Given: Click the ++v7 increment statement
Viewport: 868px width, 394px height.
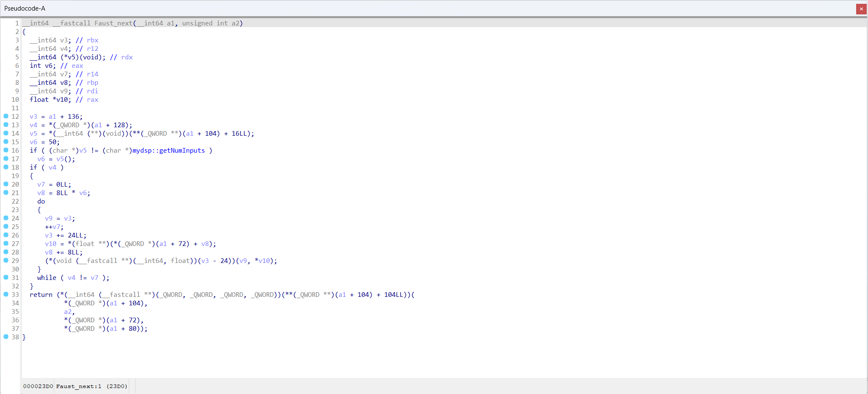Looking at the screenshot, I should tap(53, 227).
